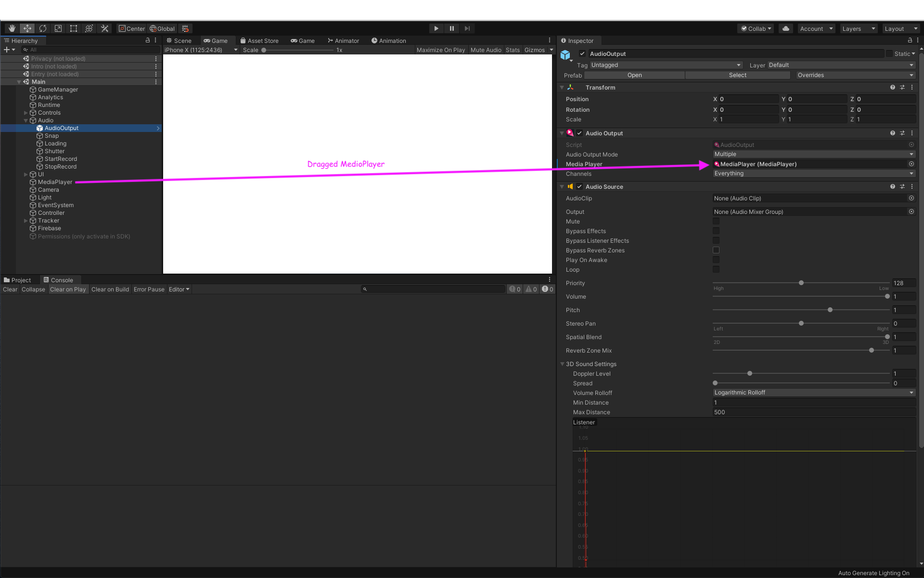Toggle Mute on the Audio Source
924x578 pixels.
(x=716, y=221)
